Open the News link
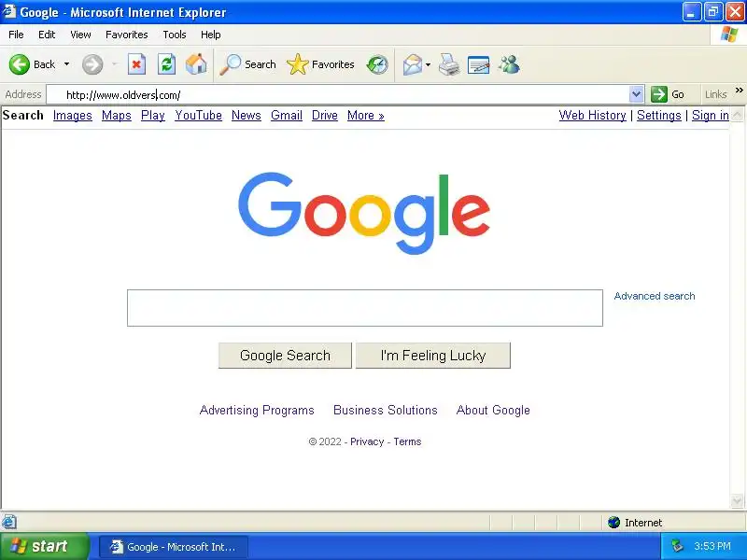 pyautogui.click(x=247, y=115)
